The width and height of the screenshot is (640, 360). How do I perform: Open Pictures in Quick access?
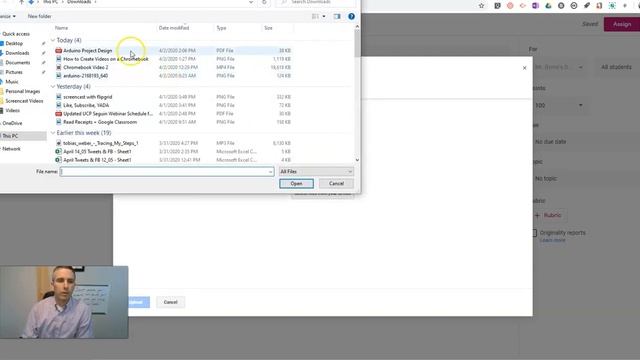[x=14, y=72]
